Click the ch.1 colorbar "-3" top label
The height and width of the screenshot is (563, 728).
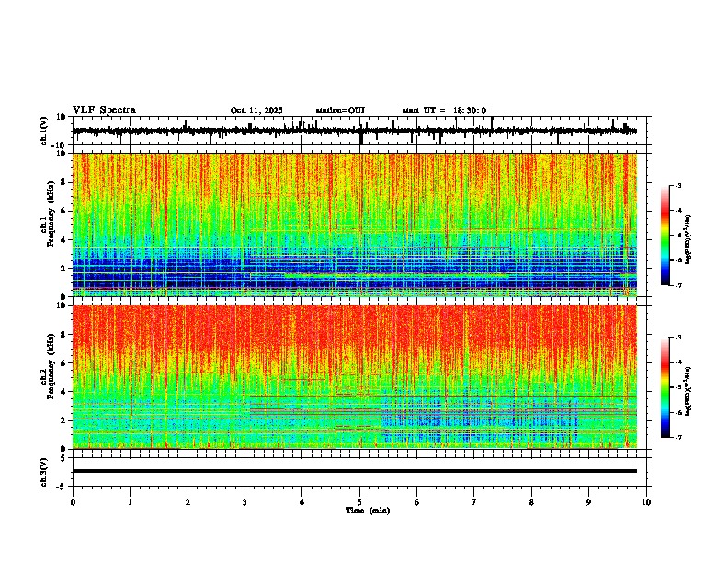677,186
